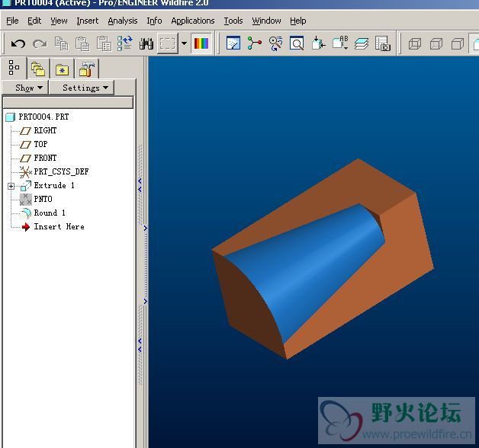This screenshot has width=479, height=448.
Task: Click the Paste clipboard icon
Action: pos(82,43)
